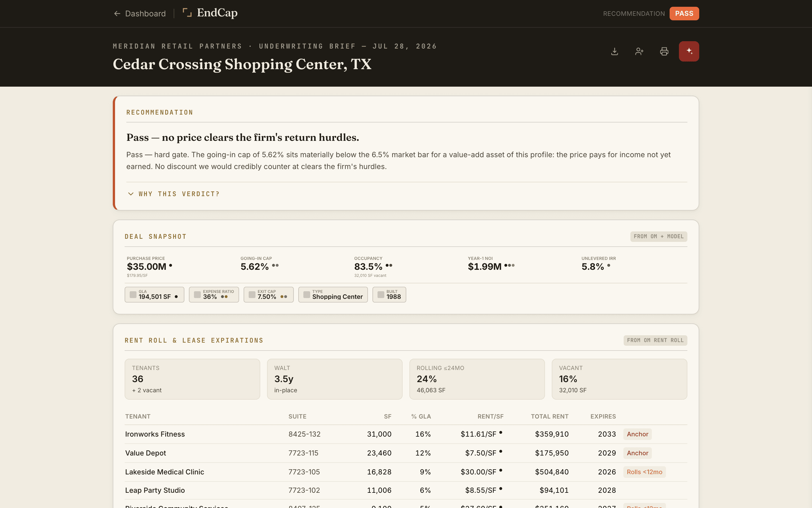This screenshot has width=812, height=508.
Task: Click the expiry year 2028
Action: click(607, 490)
